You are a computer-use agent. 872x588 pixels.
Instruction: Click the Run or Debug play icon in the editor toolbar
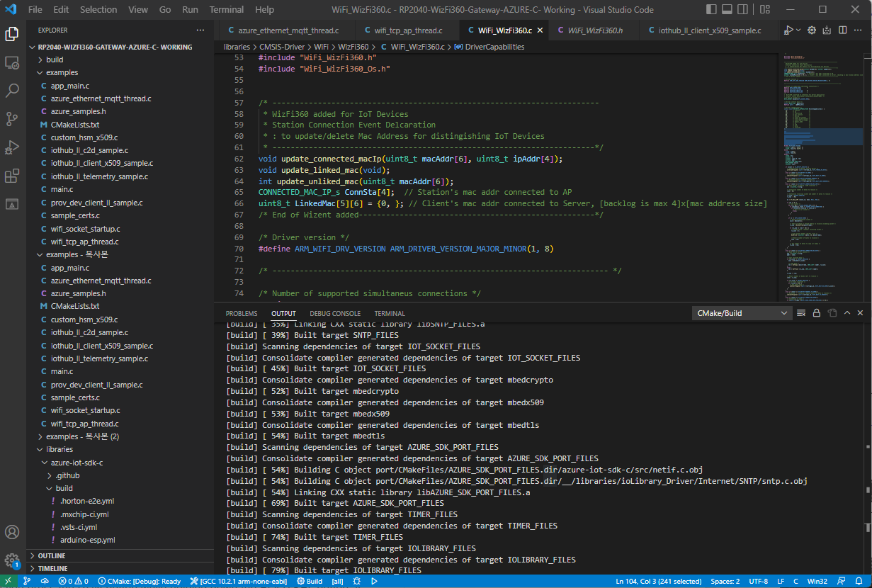[x=788, y=30]
